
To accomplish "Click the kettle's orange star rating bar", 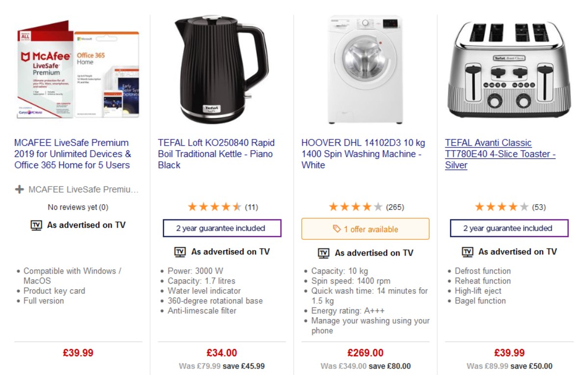I will (214, 206).
